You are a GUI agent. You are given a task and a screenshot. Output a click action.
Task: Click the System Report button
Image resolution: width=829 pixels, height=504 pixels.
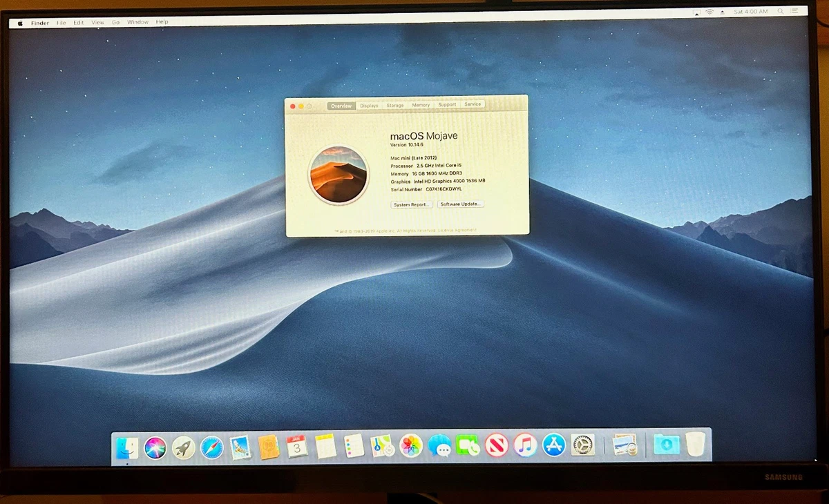(412, 204)
